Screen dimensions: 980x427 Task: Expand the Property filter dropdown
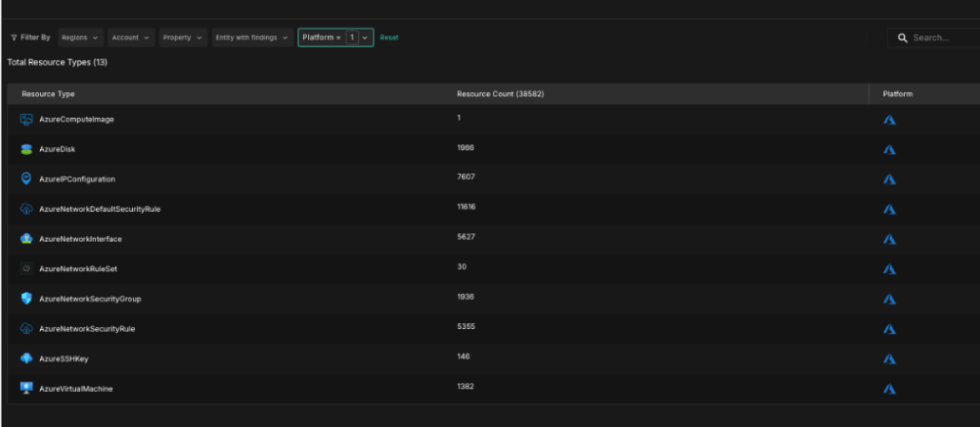(183, 37)
